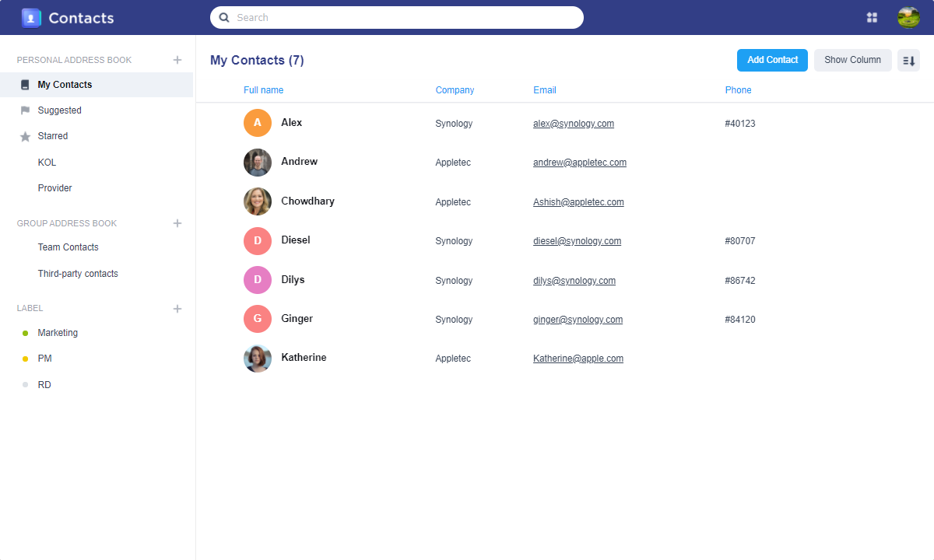Toggle the RD label gray dot
This screenshot has width=934, height=560.
(24, 384)
